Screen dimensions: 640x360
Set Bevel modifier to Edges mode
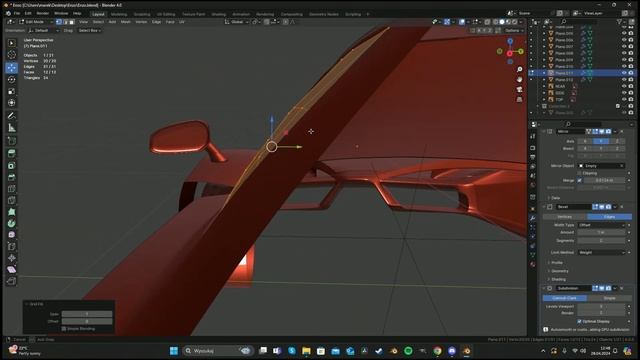click(609, 217)
